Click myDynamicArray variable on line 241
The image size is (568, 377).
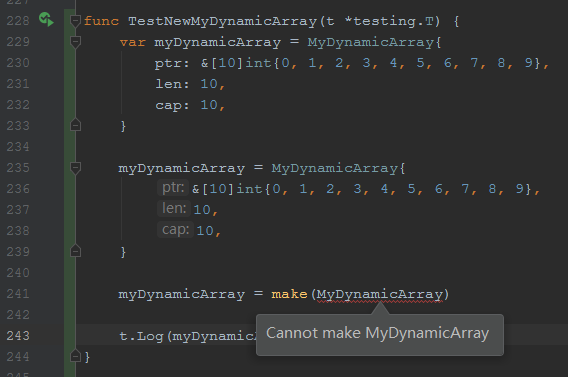pyautogui.click(x=181, y=295)
